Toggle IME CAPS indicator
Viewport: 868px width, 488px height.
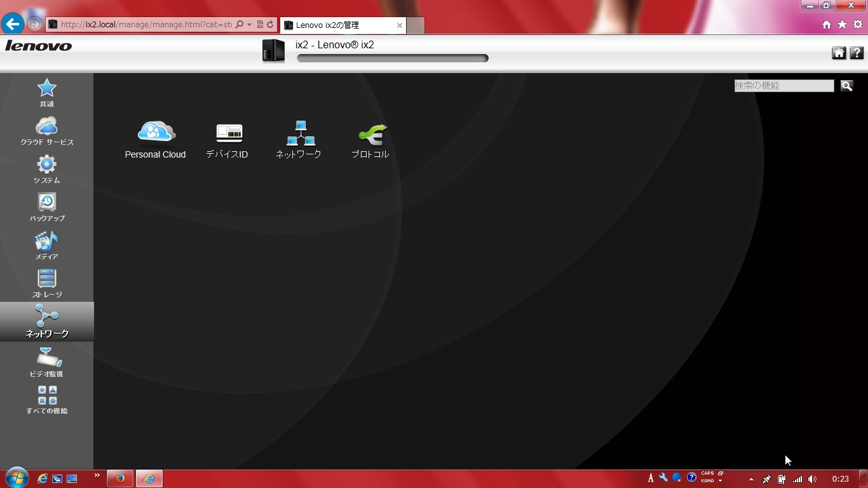pos(707,473)
